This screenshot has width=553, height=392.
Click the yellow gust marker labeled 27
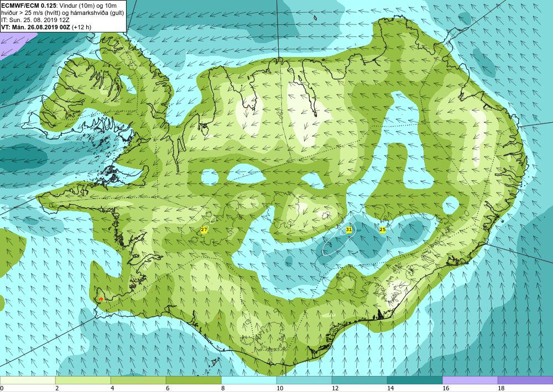point(204,230)
